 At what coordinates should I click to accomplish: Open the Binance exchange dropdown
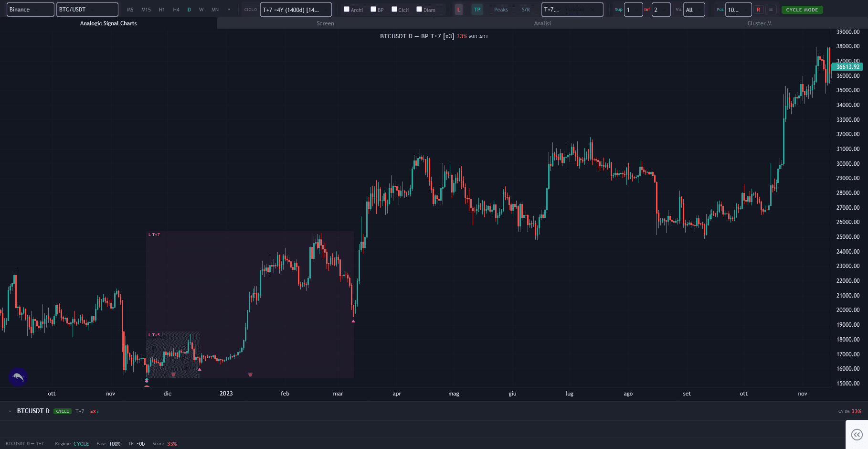pyautogui.click(x=31, y=10)
